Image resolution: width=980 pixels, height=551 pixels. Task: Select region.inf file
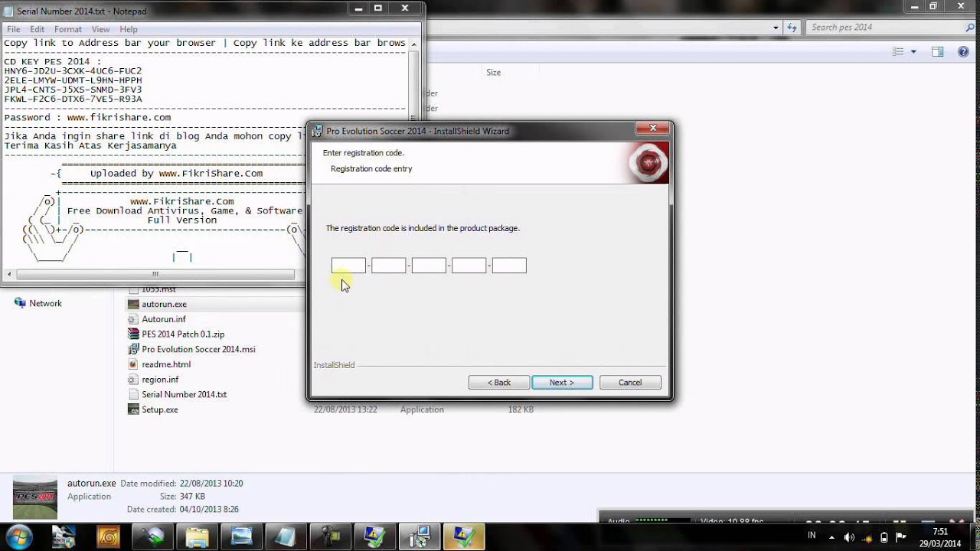coord(160,380)
